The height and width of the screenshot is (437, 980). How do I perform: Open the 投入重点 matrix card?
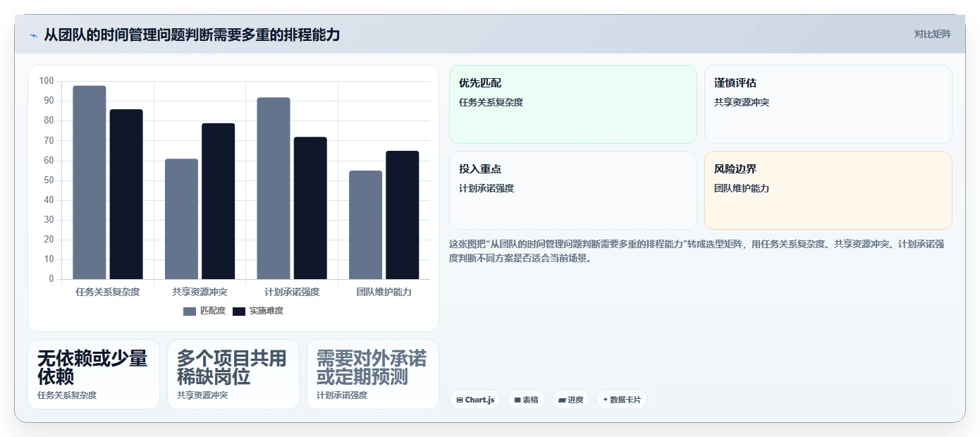(572, 190)
